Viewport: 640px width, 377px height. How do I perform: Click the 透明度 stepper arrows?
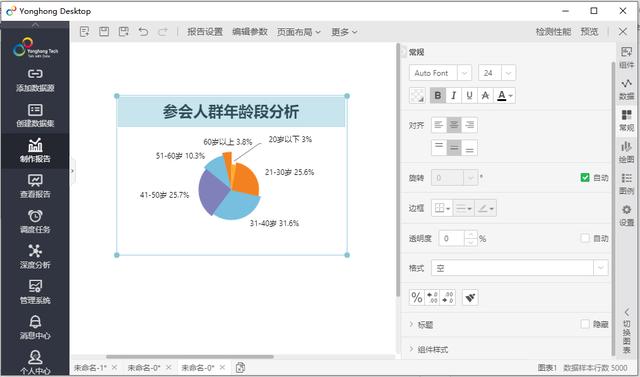471,238
